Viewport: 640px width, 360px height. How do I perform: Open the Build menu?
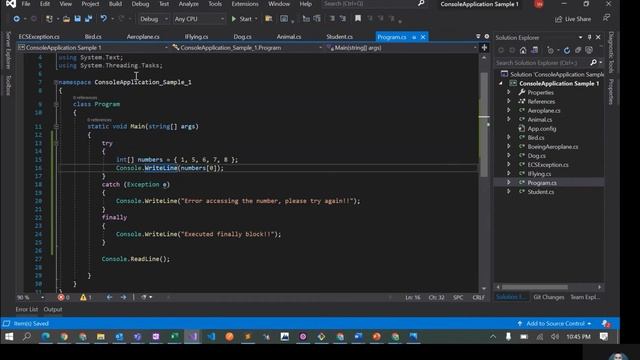115,4
